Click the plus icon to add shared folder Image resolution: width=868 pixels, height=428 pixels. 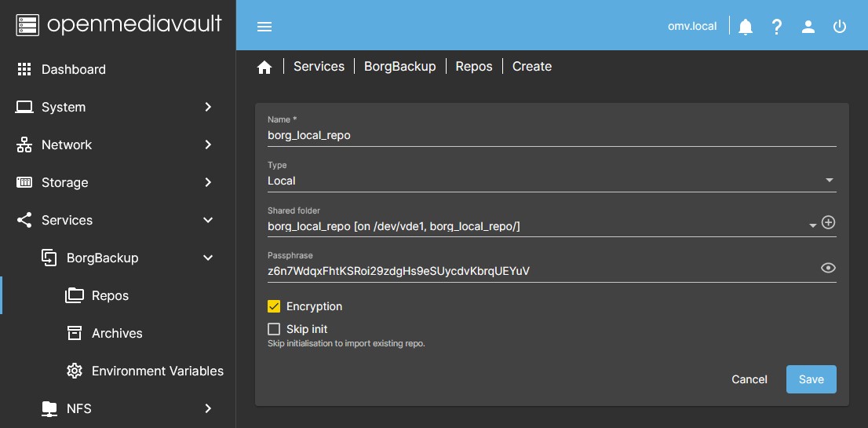point(828,223)
